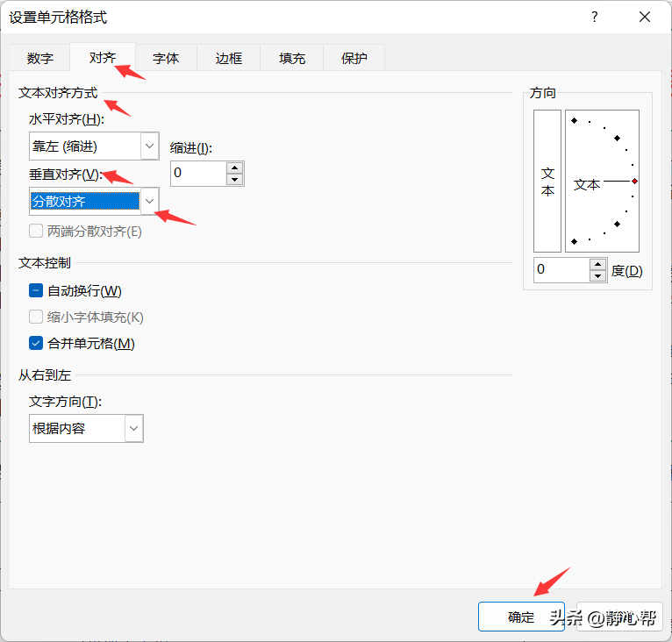Open the 保护 tab
This screenshot has height=642, width=672.
(x=354, y=58)
